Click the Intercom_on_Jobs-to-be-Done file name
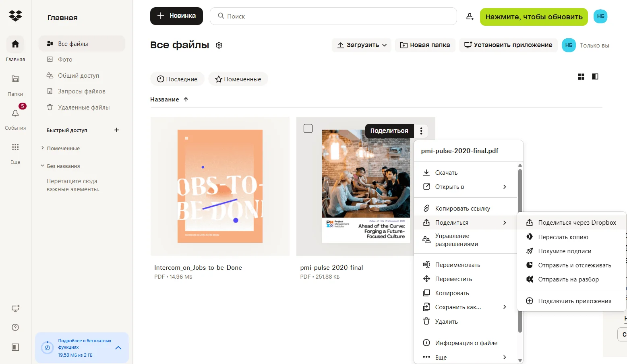 click(x=198, y=268)
